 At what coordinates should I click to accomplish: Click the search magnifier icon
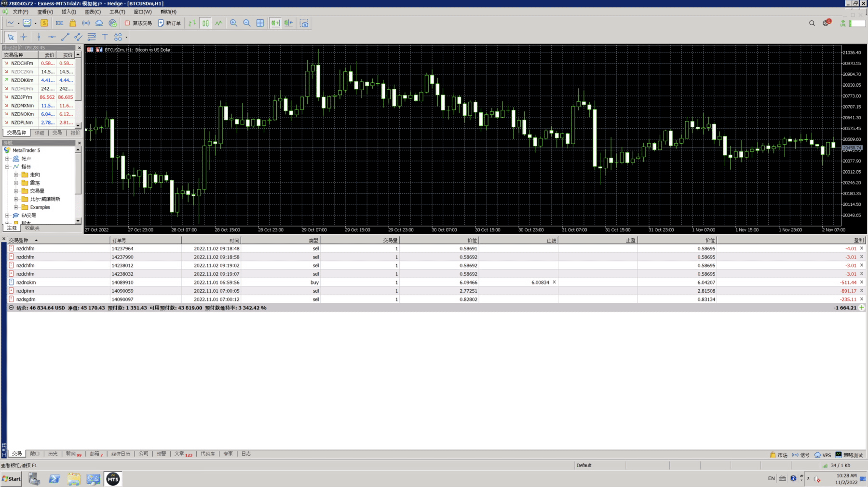click(x=812, y=23)
